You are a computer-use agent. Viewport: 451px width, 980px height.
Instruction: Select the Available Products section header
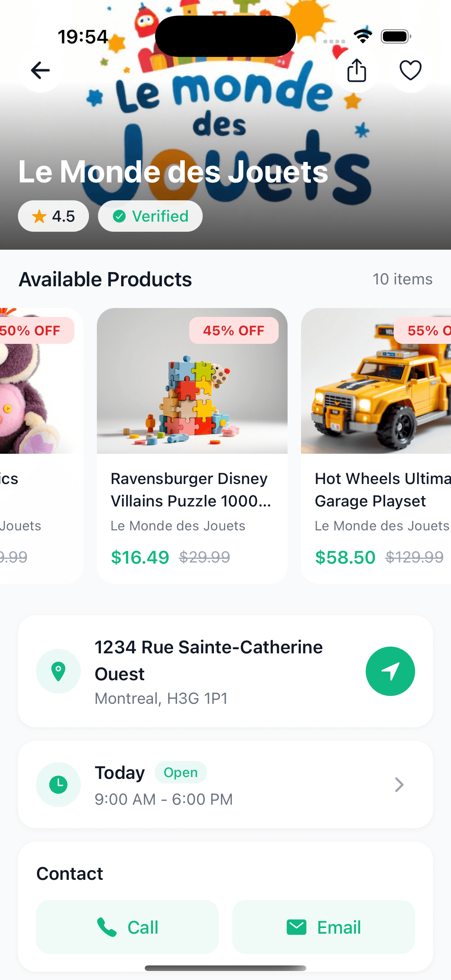point(105,279)
